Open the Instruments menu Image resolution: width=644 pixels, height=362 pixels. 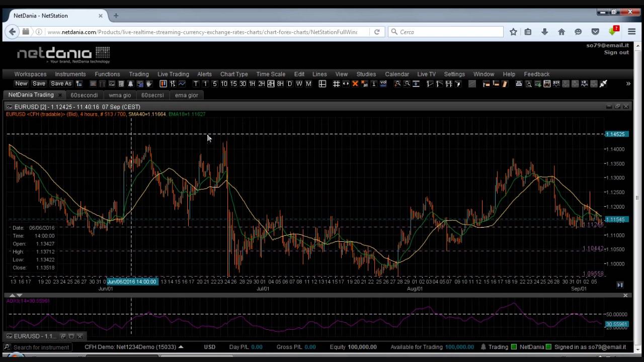coord(70,74)
